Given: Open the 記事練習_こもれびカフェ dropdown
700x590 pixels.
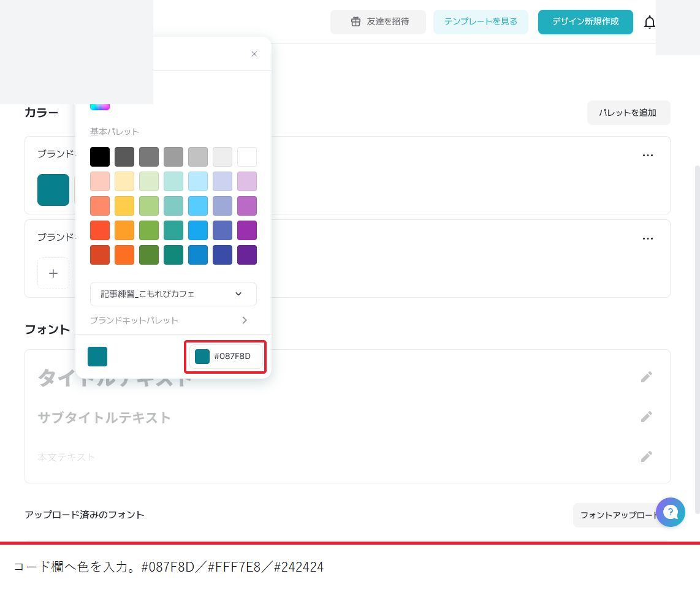Looking at the screenshot, I should pos(173,294).
